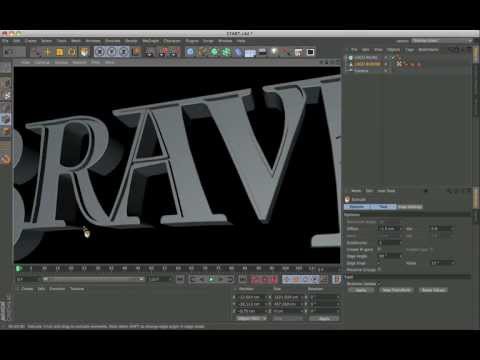Click the green Play forward button

[x=211, y=279]
